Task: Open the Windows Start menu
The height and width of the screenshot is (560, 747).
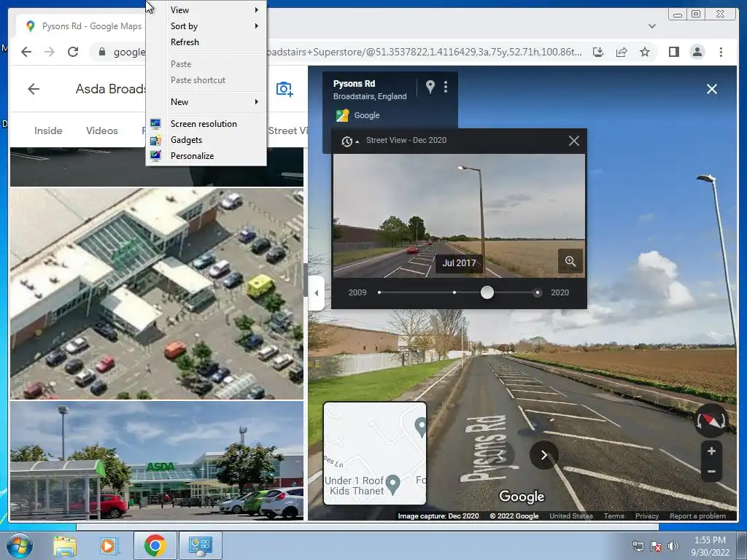Action: click(x=20, y=545)
